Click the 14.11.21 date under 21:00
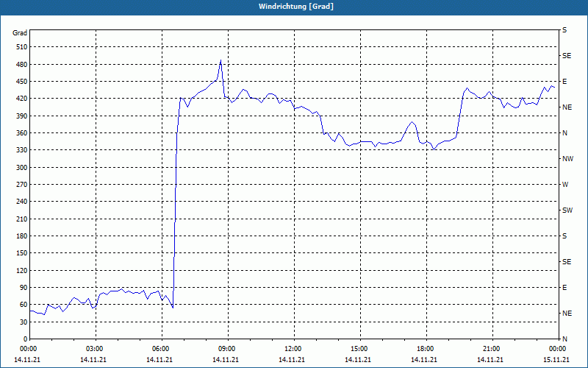The width and height of the screenshot is (588, 368). pos(490,359)
